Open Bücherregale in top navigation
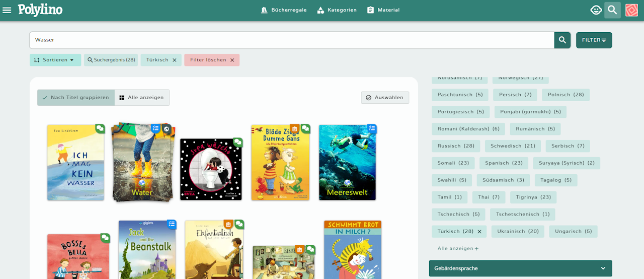Viewport: 644px width, 279px height. pyautogui.click(x=284, y=10)
